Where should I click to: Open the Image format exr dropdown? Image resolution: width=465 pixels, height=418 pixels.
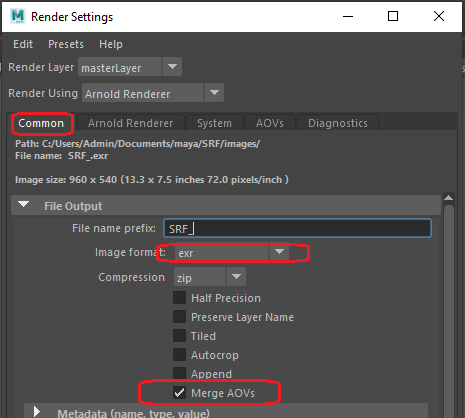(231, 252)
